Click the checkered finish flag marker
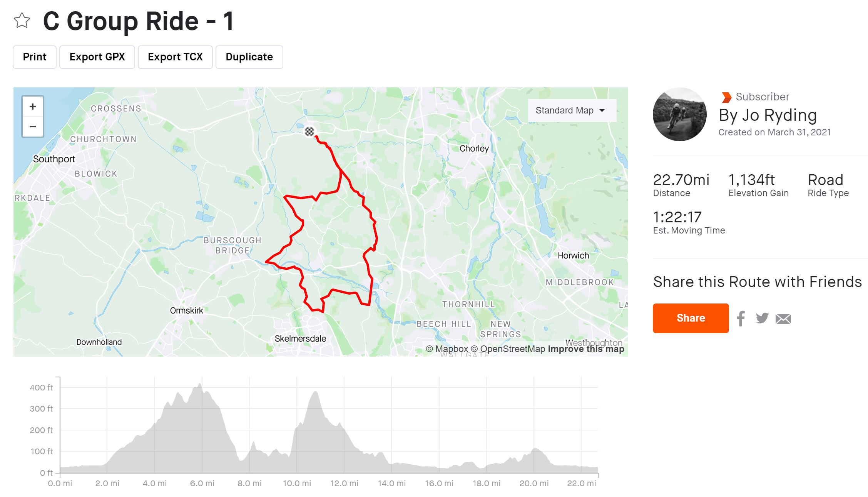Image resolution: width=868 pixels, height=497 pixels. (x=309, y=132)
